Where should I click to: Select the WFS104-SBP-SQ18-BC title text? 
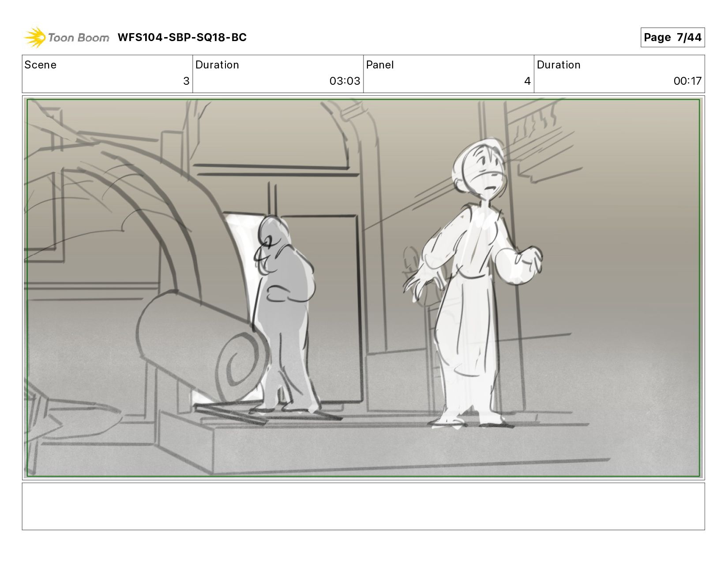click(182, 38)
